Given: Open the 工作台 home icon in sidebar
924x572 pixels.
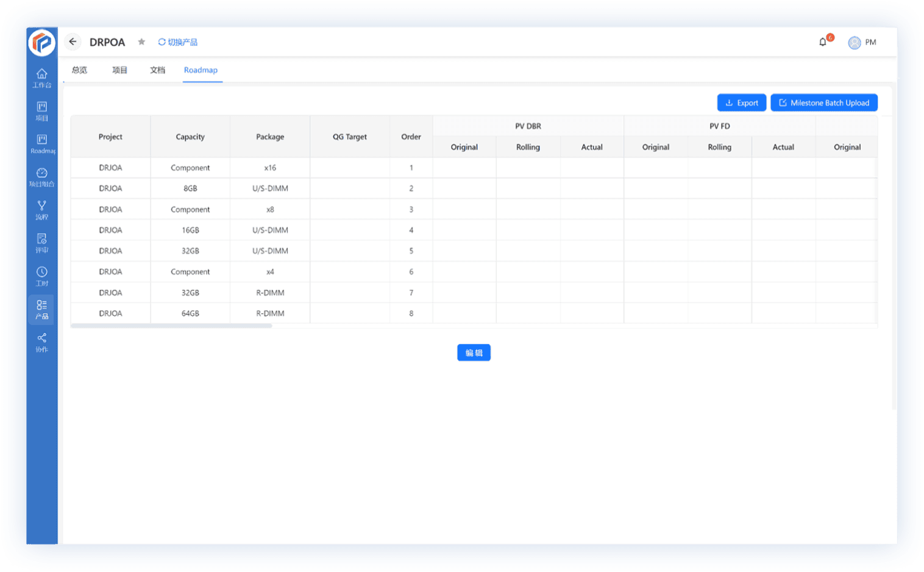Looking at the screenshot, I should click(41, 78).
